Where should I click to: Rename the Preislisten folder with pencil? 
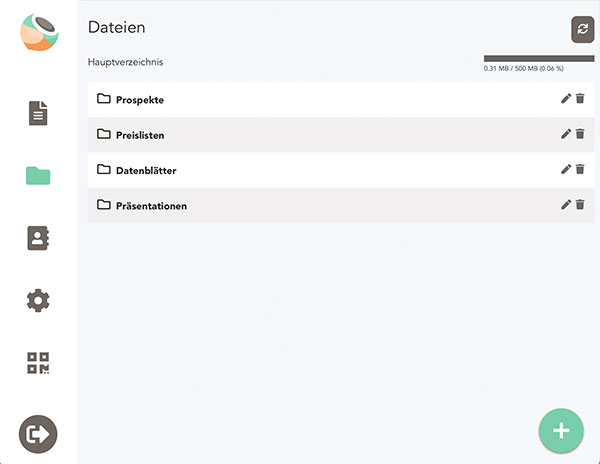click(566, 134)
